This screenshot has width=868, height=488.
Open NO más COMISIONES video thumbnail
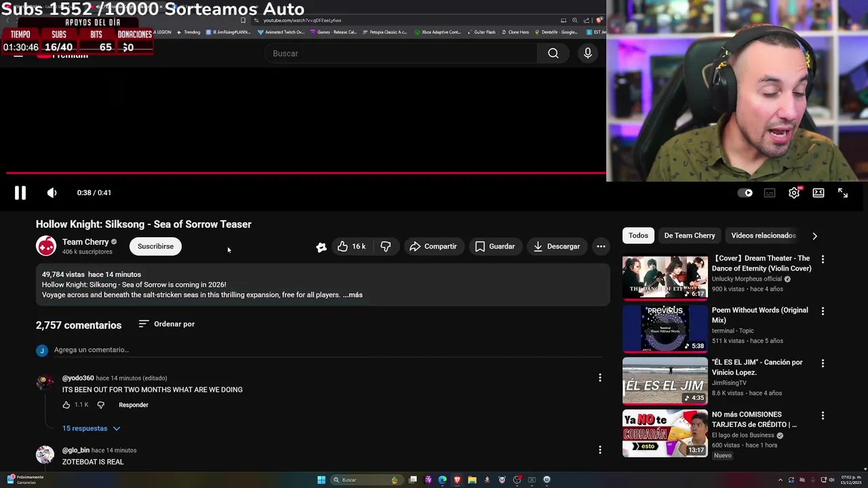[665, 433]
